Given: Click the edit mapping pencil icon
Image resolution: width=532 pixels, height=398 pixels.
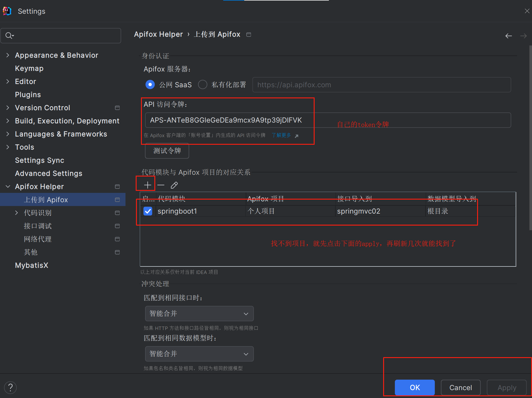Looking at the screenshot, I should point(174,185).
